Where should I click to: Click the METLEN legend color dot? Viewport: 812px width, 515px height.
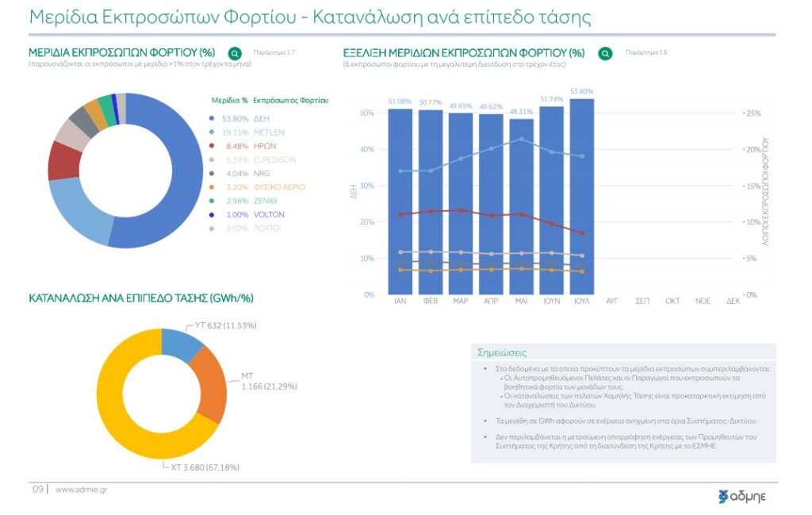click(x=211, y=132)
